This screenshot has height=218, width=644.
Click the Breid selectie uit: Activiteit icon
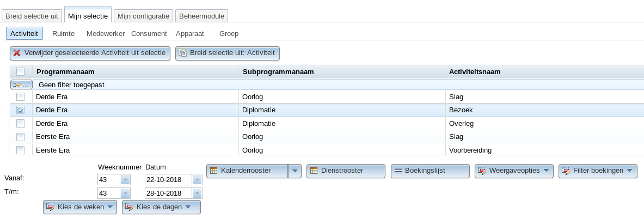(x=182, y=53)
